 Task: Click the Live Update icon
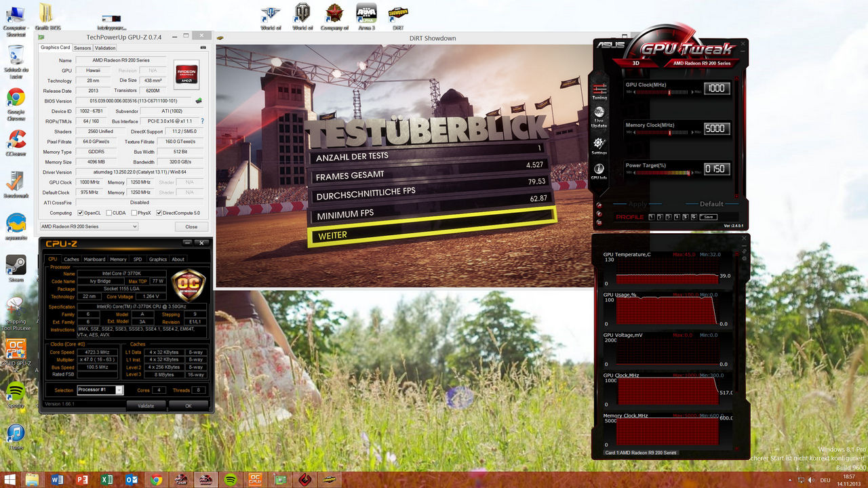[x=599, y=117]
